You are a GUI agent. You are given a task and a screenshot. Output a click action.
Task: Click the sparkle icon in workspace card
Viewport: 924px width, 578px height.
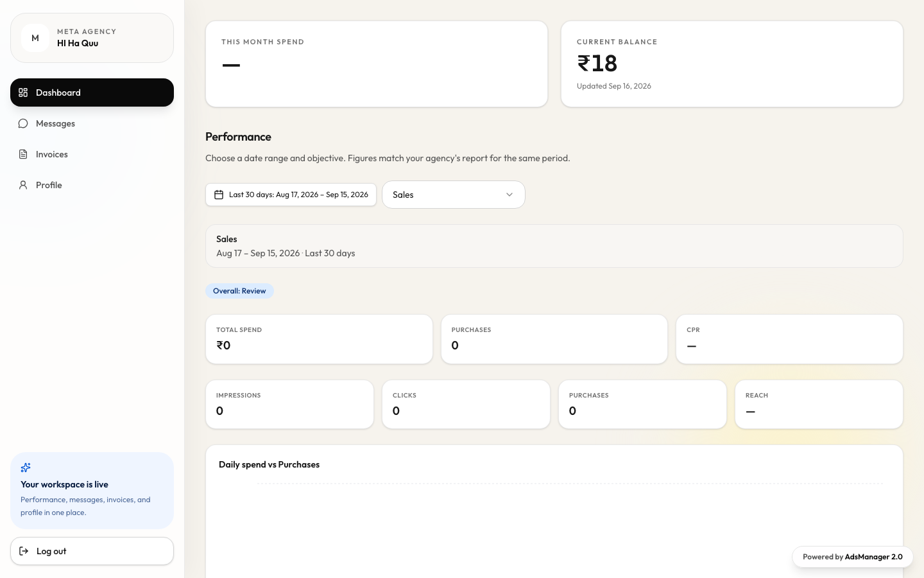tap(26, 468)
